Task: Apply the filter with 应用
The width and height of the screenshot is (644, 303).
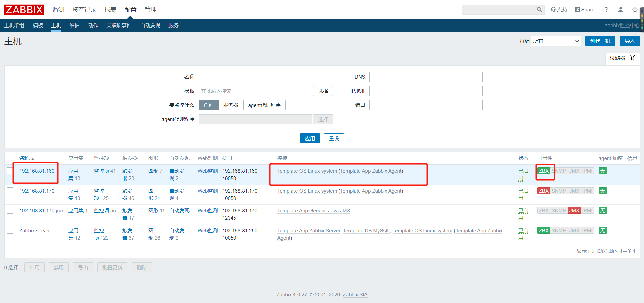Action: pyautogui.click(x=310, y=138)
